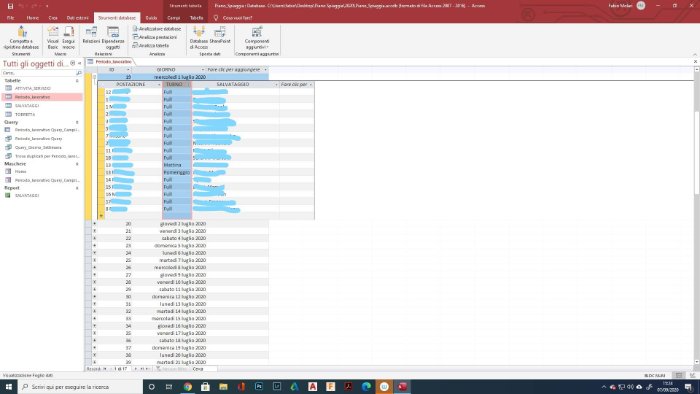Collapse the Query group in navigation pane
Image resolution: width=700 pixels, height=394 pixels.
tap(77, 122)
